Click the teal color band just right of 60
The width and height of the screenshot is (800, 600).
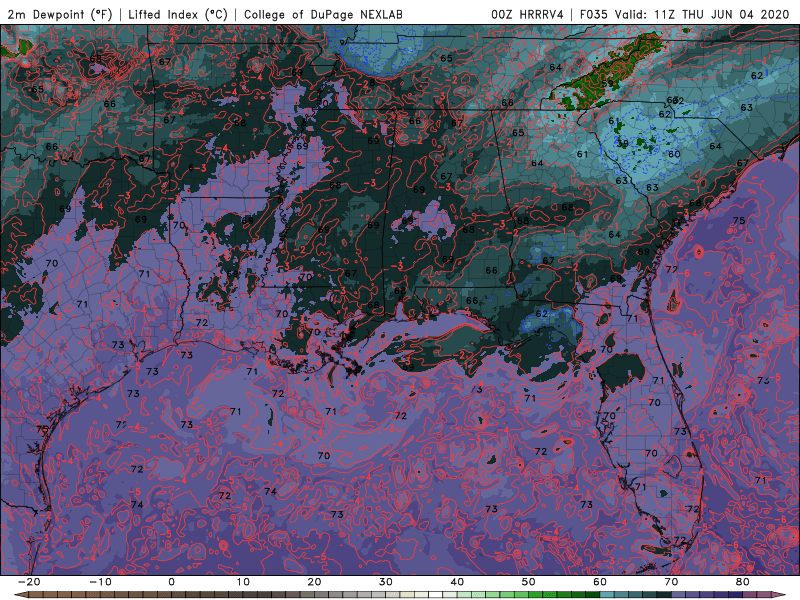point(607,595)
